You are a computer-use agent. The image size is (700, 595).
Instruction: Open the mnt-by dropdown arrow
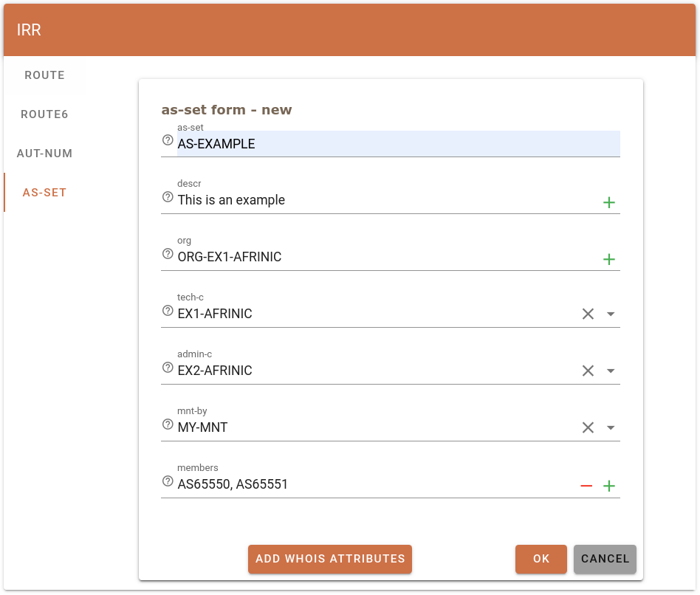611,427
